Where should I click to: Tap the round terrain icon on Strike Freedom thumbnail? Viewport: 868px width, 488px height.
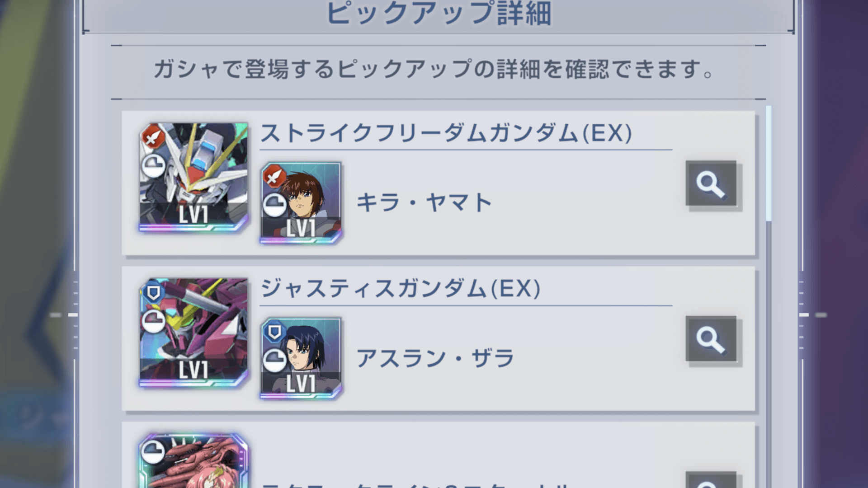[153, 166]
